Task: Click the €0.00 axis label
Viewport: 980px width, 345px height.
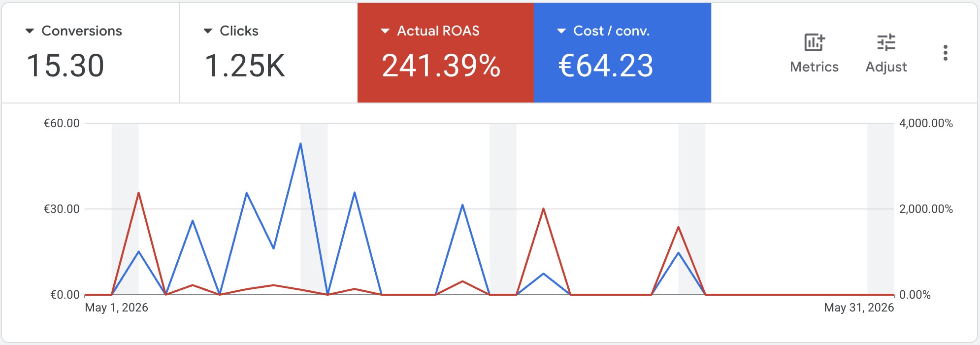Action: (x=65, y=295)
